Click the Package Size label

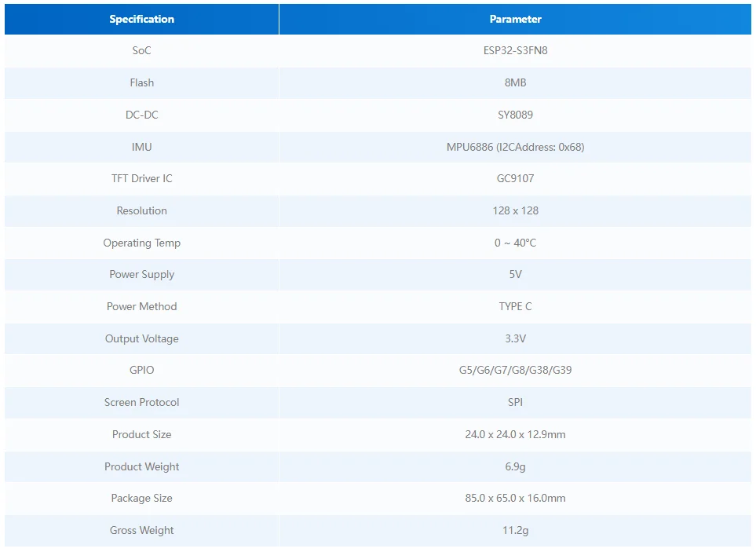[142, 498]
